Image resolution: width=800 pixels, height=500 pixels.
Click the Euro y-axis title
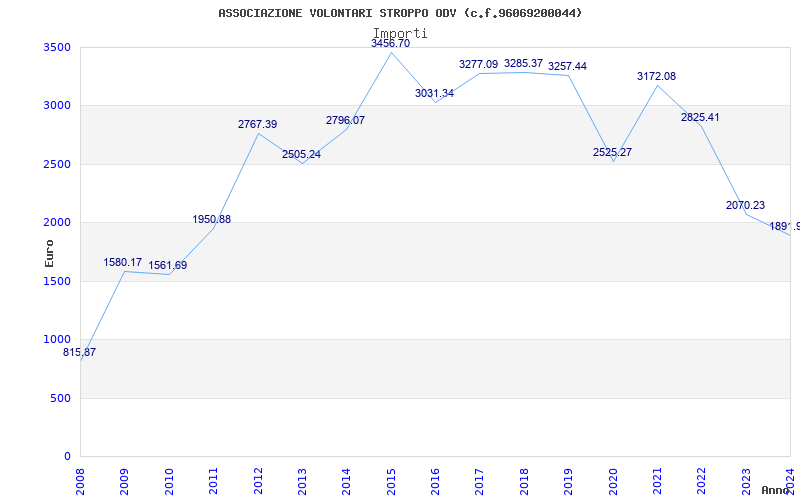point(49,253)
